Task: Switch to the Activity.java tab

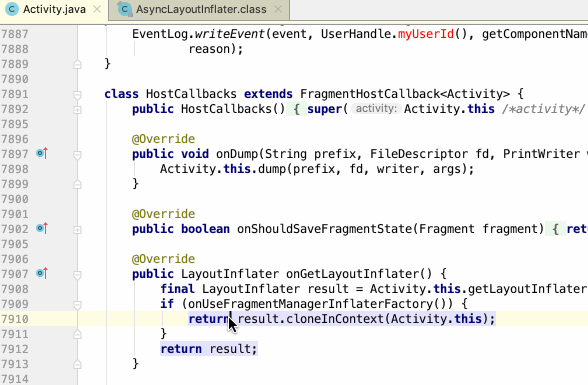Action: [54, 9]
